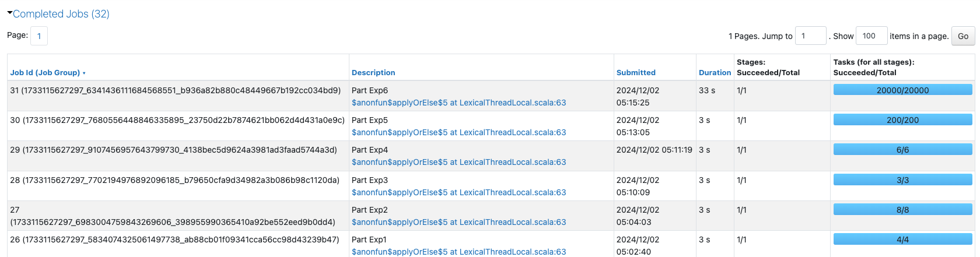Click the 6/6 tasks progress bar
The height and width of the screenshot is (257, 980).
(x=902, y=150)
